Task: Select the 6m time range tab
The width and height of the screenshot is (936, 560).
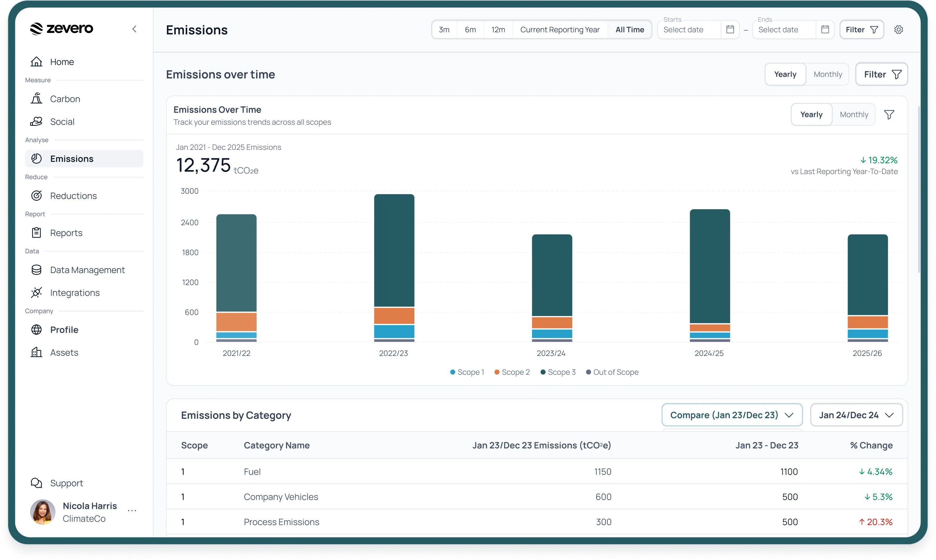Action: [x=470, y=29]
